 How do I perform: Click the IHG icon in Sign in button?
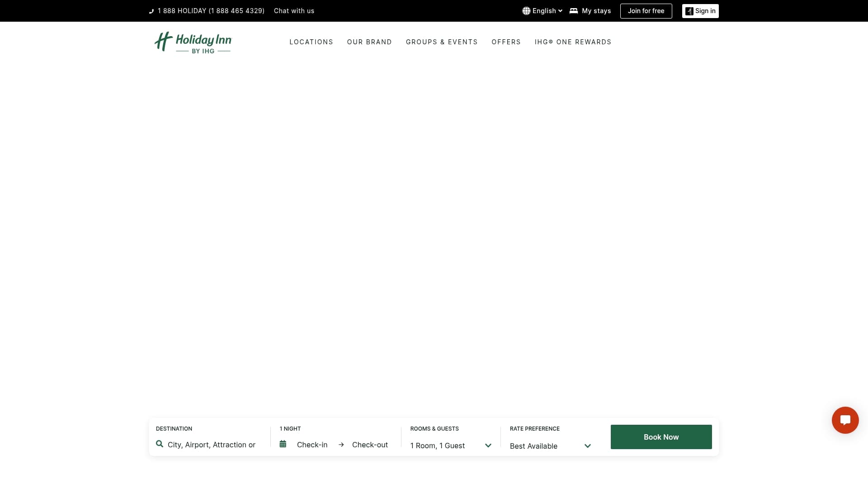click(x=689, y=11)
